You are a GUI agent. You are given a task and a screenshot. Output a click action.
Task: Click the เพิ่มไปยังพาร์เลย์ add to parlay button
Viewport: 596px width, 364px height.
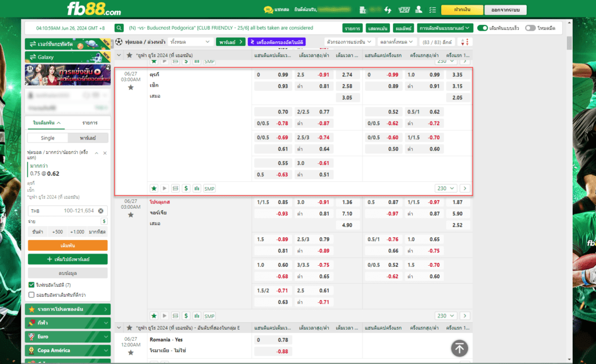point(68,259)
